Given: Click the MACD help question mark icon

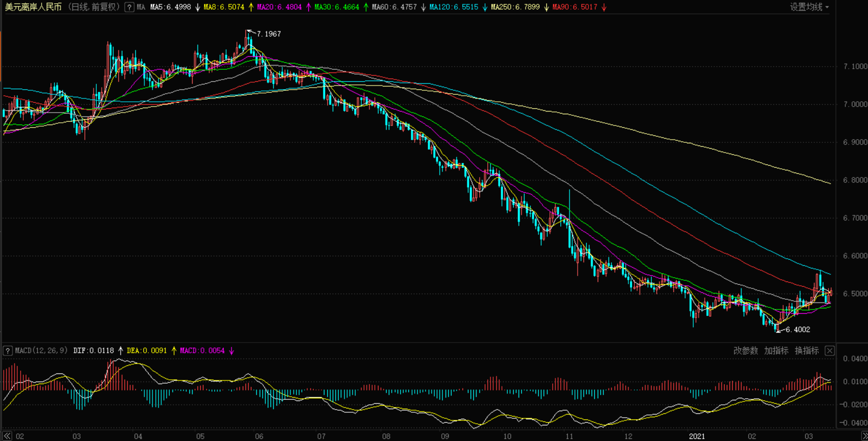Looking at the screenshot, I should pyautogui.click(x=8, y=351).
